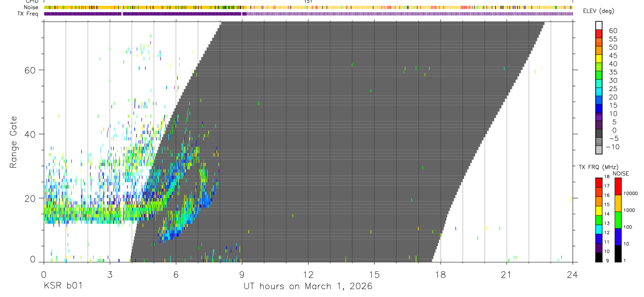Click the '151' CPID value

coord(308,2)
